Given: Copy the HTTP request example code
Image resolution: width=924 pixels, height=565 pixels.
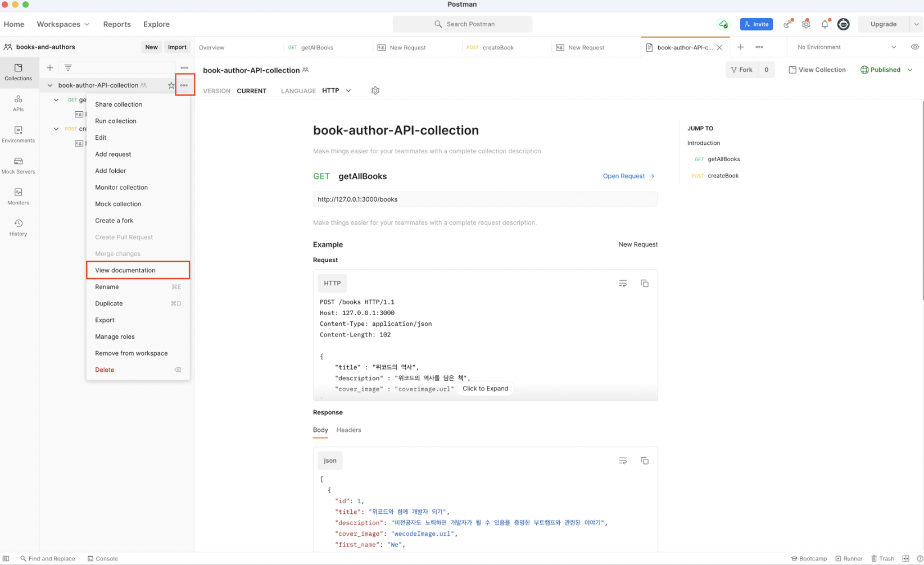Looking at the screenshot, I should (645, 284).
